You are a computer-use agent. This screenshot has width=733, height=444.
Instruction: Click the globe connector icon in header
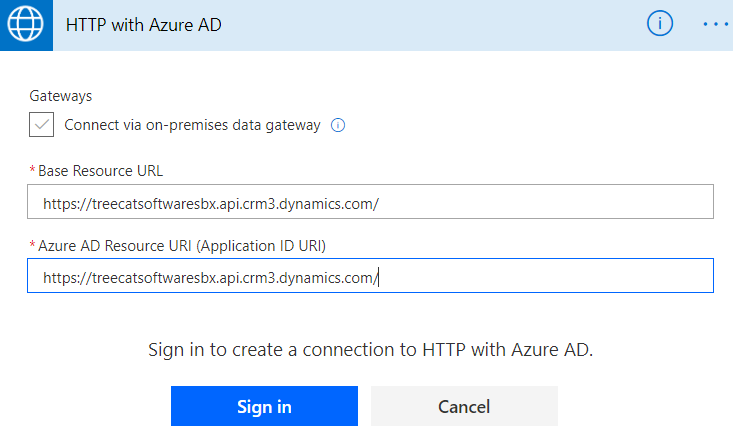coord(25,24)
